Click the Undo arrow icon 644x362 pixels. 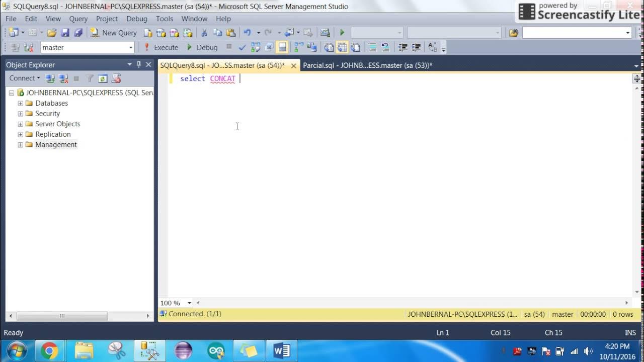[247, 33]
